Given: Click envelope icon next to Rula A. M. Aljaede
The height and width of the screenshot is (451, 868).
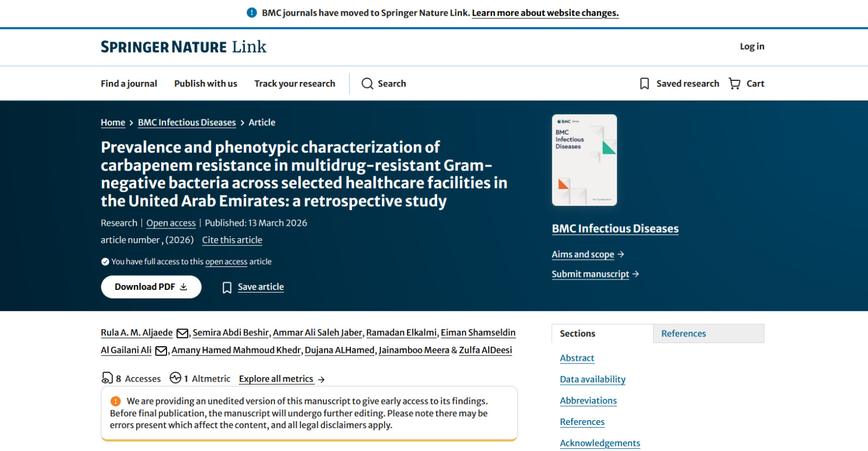Looking at the screenshot, I should pyautogui.click(x=183, y=333).
